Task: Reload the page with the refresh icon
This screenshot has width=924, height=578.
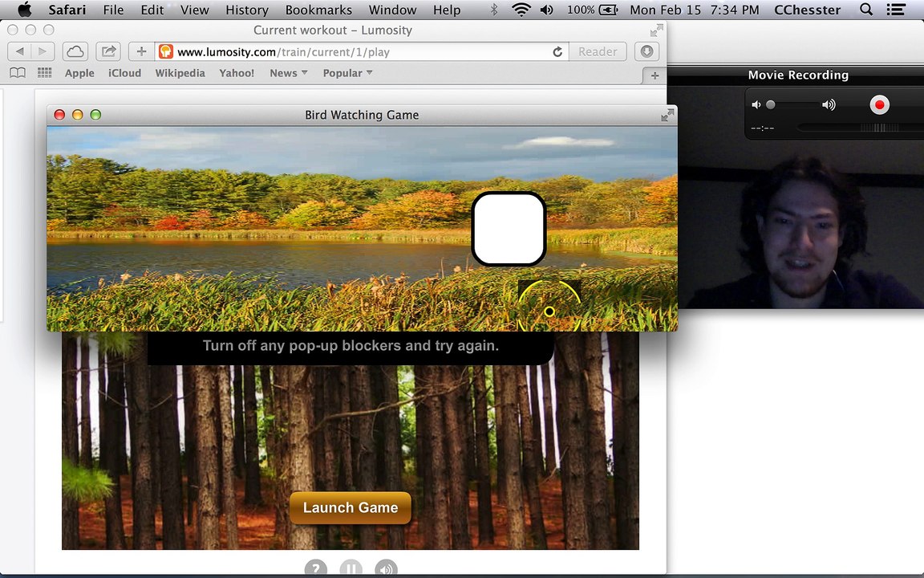Action: coord(557,52)
